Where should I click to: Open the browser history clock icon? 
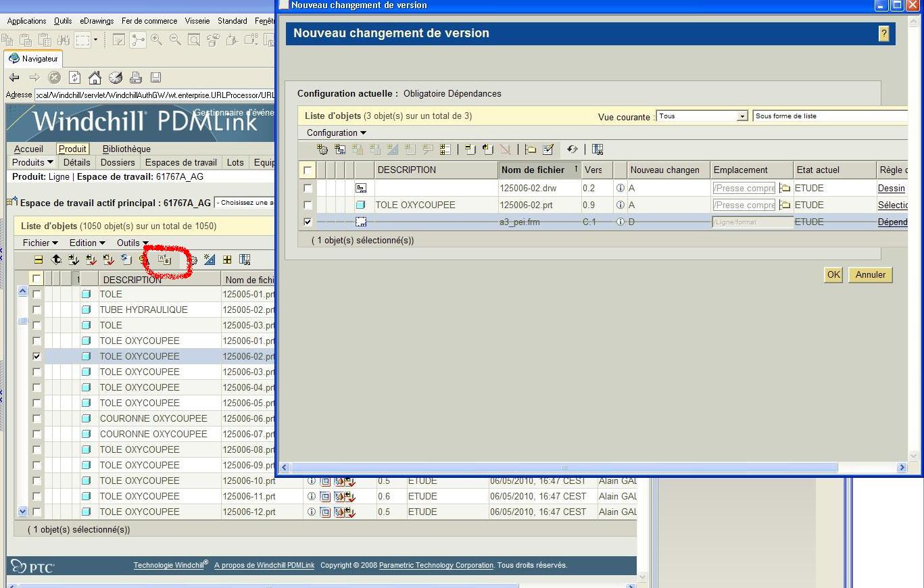click(x=116, y=78)
